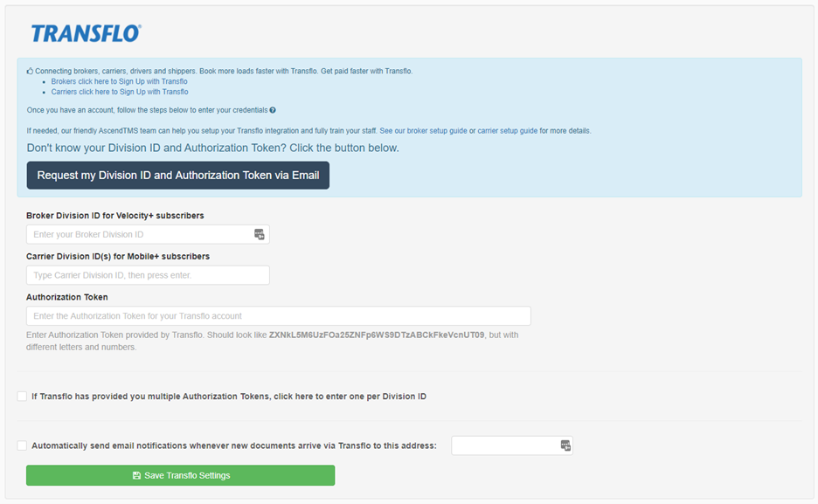This screenshot has width=818, height=504.
Task: Enable multiple Authorization Tokens checkbox
Action: (x=22, y=397)
